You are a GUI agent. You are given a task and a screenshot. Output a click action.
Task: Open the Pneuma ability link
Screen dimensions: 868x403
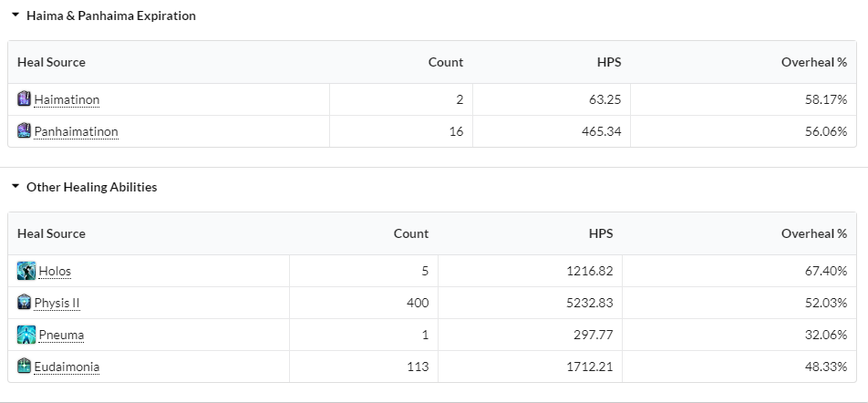pos(61,335)
